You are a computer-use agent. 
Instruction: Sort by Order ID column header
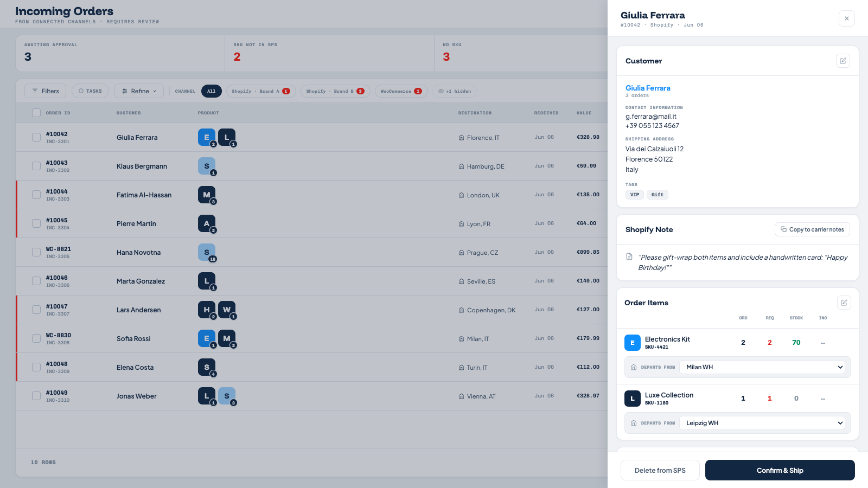(58, 113)
